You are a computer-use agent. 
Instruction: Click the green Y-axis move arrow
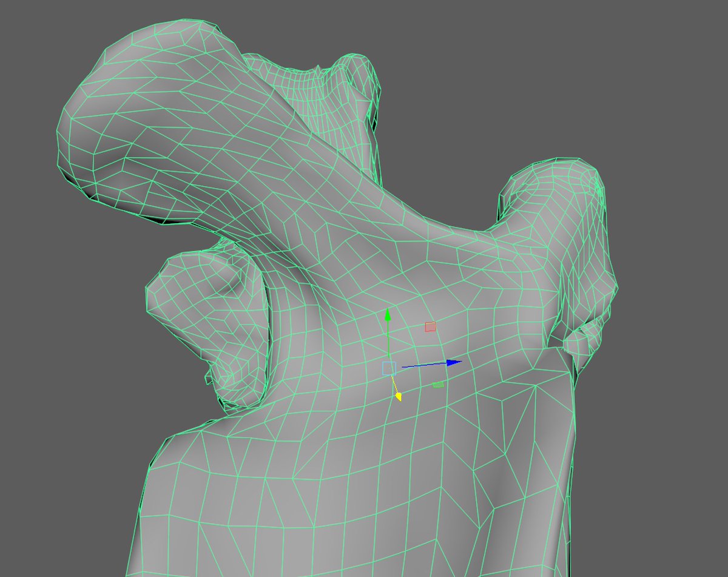click(x=388, y=315)
